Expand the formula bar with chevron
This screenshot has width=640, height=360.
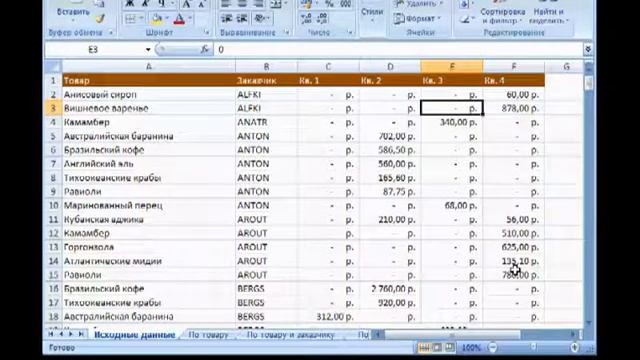(x=588, y=49)
